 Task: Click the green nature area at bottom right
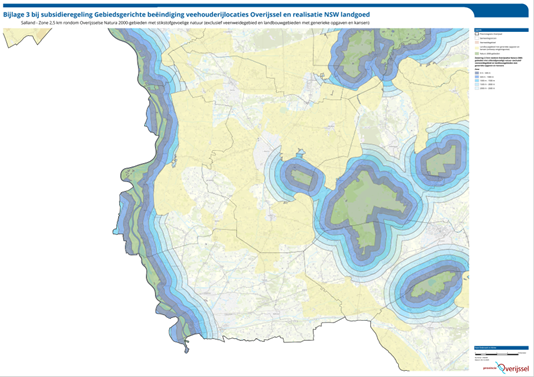tap(433, 283)
